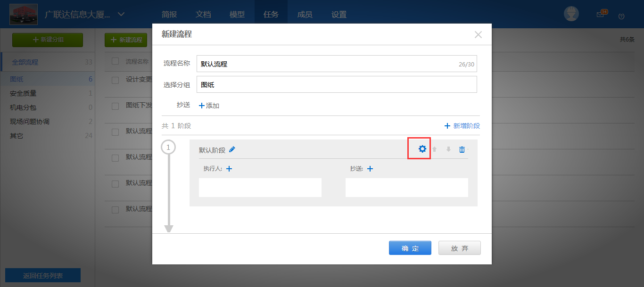
Task: Delete the 默认阶段 stage via trash icon
Action: [462, 149]
